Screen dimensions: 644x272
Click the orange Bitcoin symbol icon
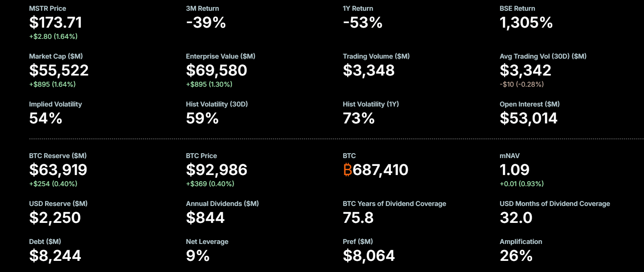tap(347, 170)
